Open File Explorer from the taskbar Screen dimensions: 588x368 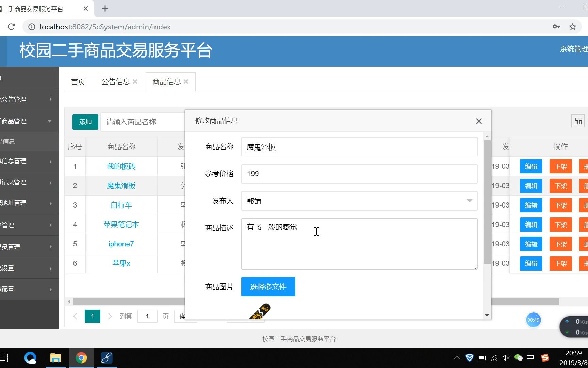(55, 357)
